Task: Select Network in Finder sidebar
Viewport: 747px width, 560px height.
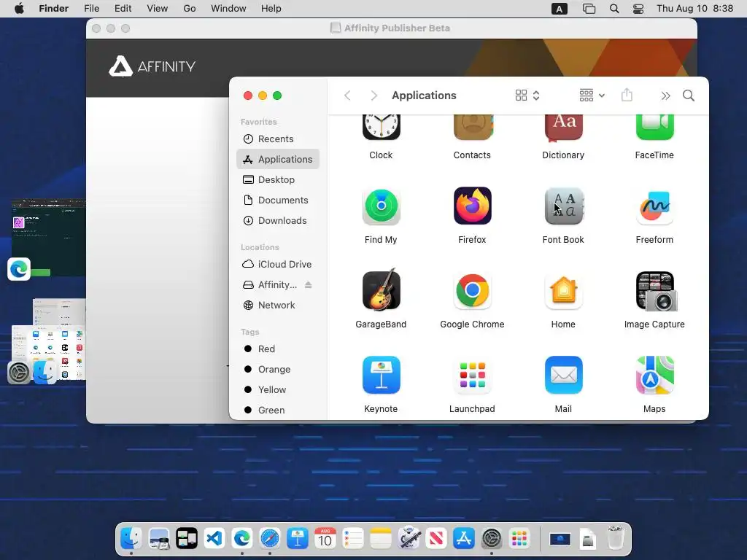Action: [x=278, y=306]
